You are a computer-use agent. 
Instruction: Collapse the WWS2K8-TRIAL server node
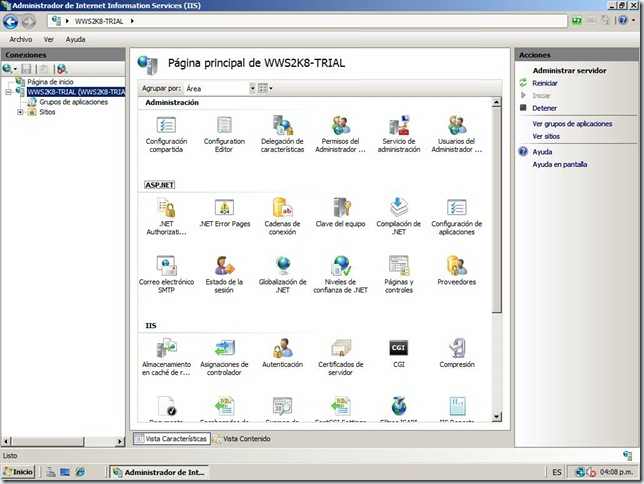(x=9, y=92)
